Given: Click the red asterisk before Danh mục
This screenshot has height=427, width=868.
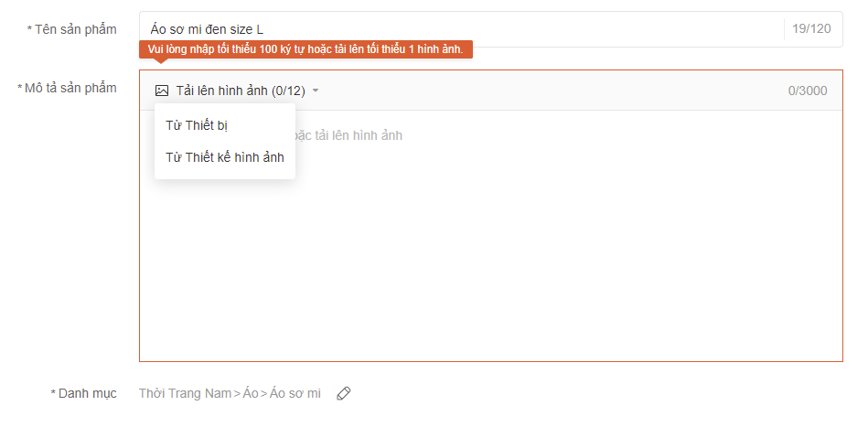Looking at the screenshot, I should click(x=53, y=393).
